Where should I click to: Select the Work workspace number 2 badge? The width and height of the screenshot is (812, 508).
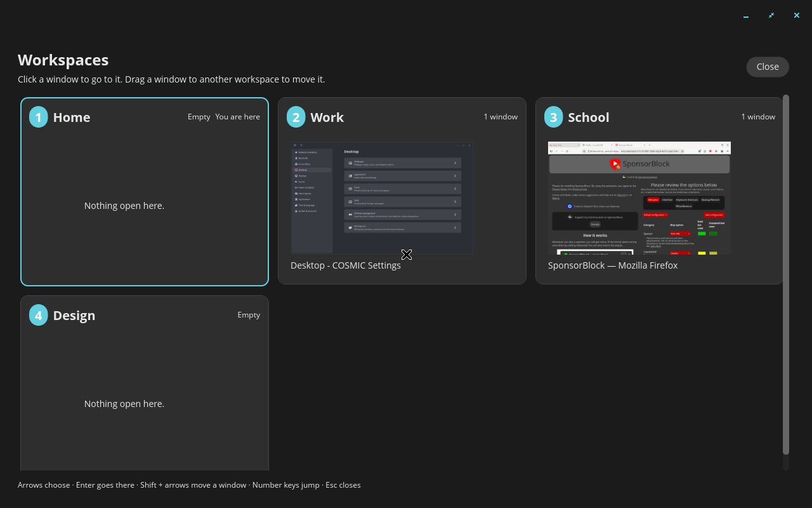tap(296, 117)
